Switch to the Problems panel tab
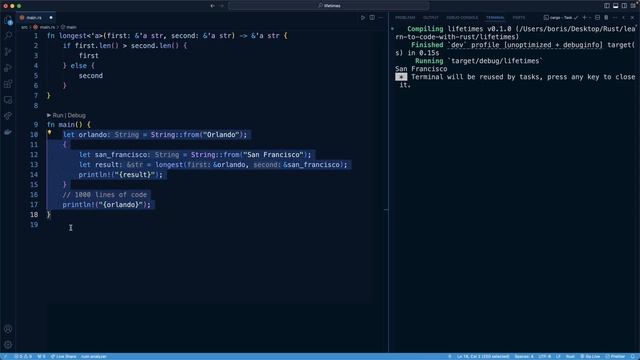This screenshot has height=360, width=640. [x=405, y=18]
